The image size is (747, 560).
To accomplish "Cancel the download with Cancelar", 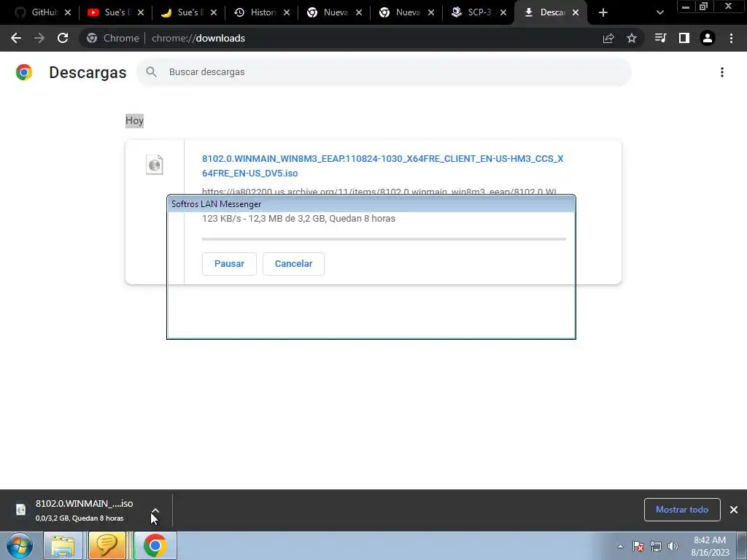I will (293, 264).
